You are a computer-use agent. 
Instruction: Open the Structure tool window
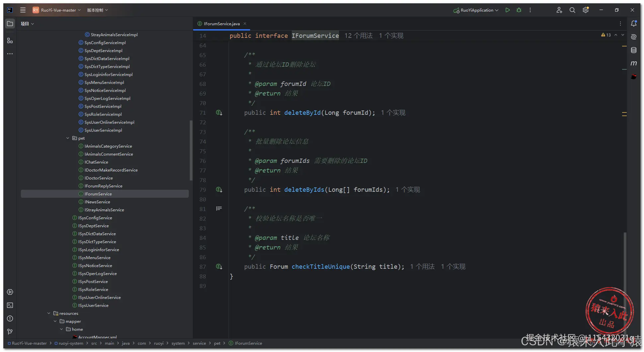tap(10, 40)
